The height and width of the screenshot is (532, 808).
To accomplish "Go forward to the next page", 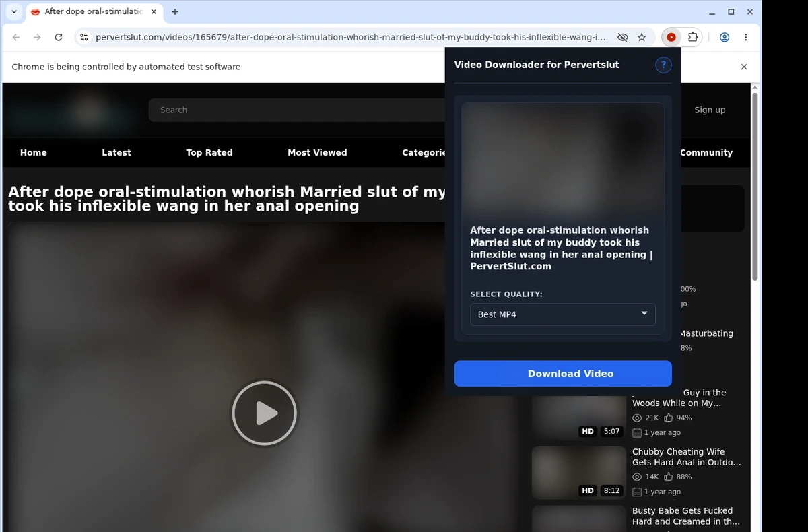I will click(37, 38).
